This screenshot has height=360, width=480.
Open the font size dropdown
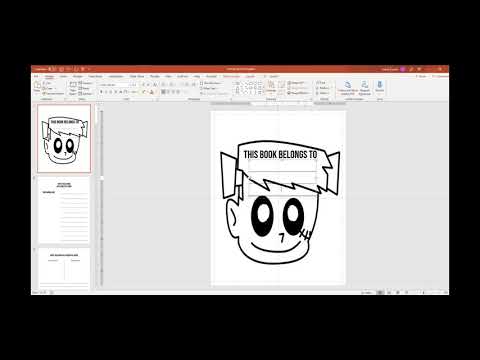pyautogui.click(x=134, y=85)
